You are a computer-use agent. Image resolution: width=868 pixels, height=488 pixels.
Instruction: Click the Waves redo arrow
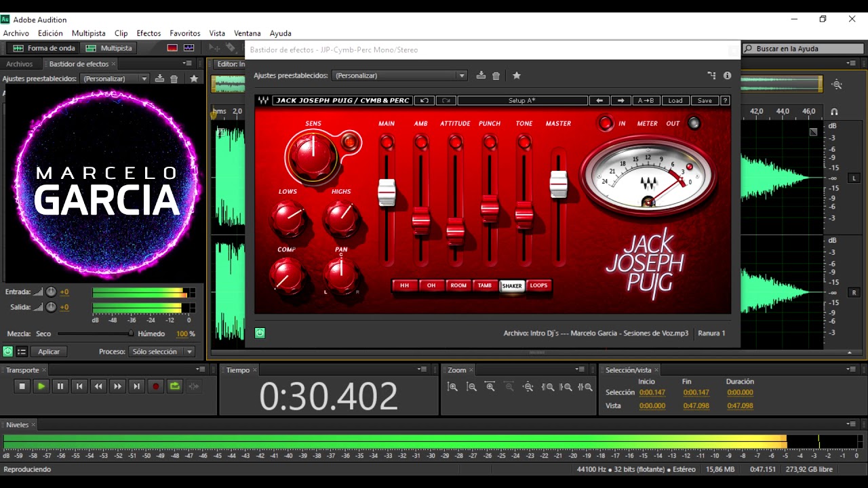[x=446, y=100]
